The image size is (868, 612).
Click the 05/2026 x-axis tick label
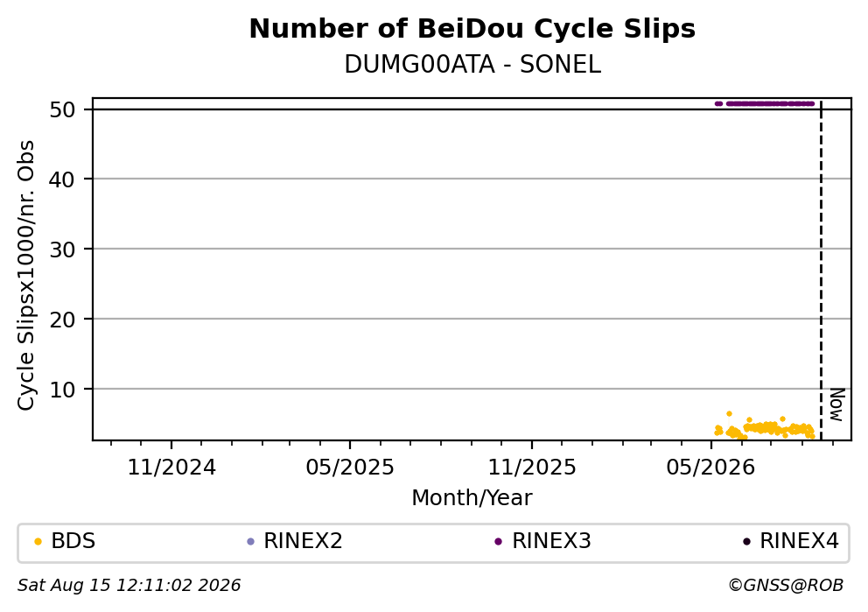710,468
